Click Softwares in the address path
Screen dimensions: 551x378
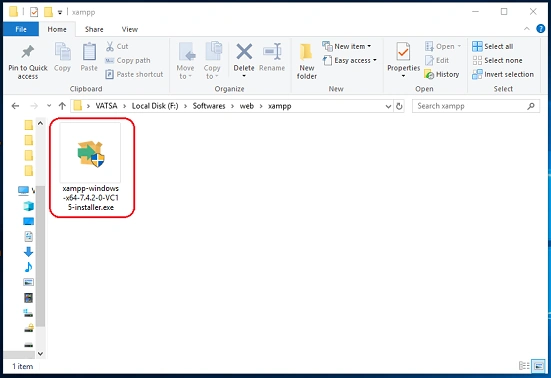(209, 106)
